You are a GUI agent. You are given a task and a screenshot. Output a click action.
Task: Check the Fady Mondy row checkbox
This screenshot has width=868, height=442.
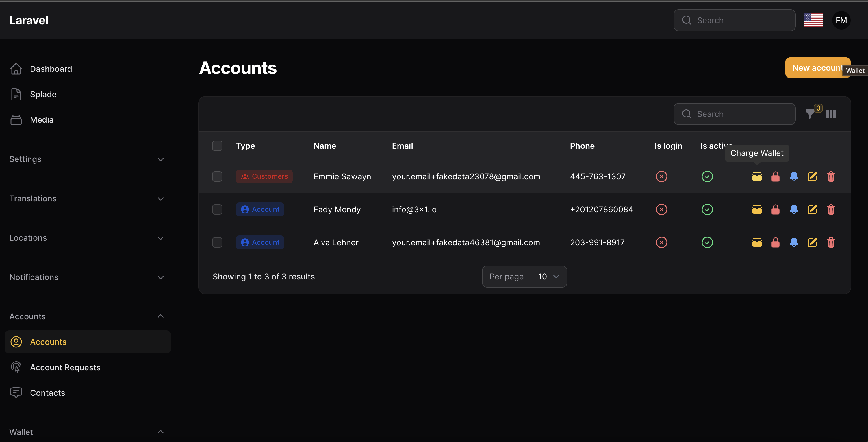(217, 209)
